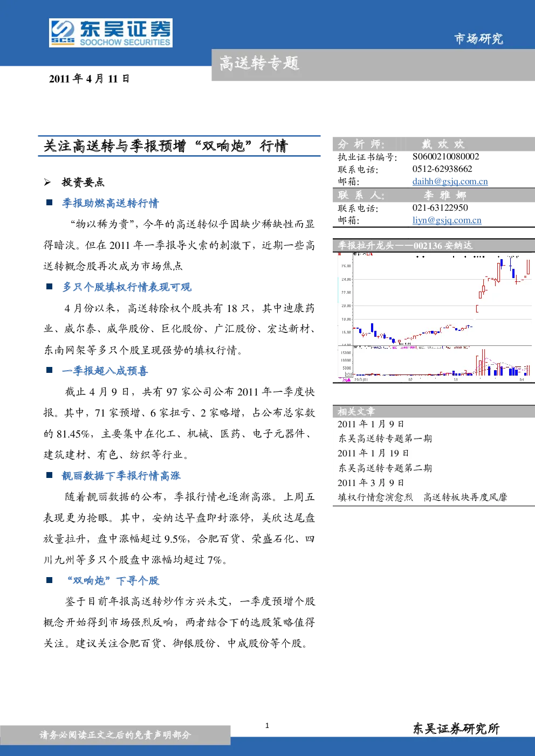Viewport: 535px width, 756px height.
Task: Click 东吴高送转专题第二期 article title
Action: pos(385,468)
